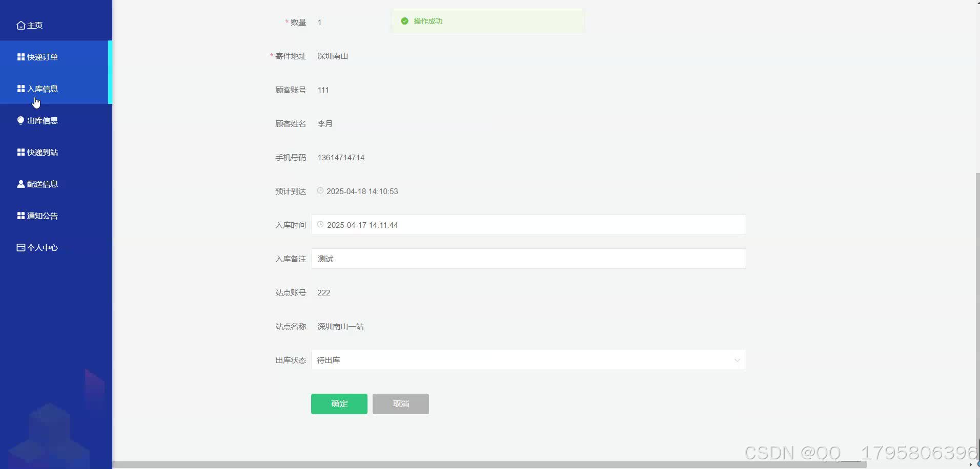Click the 入库信息 sidebar icon
Screen dimensions: 980x469
click(20, 89)
